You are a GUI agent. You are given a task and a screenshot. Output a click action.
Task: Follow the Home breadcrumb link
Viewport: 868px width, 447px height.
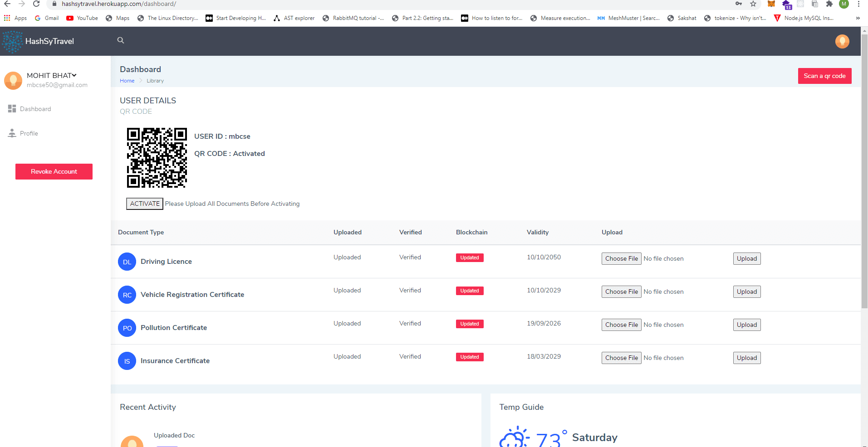coord(127,81)
